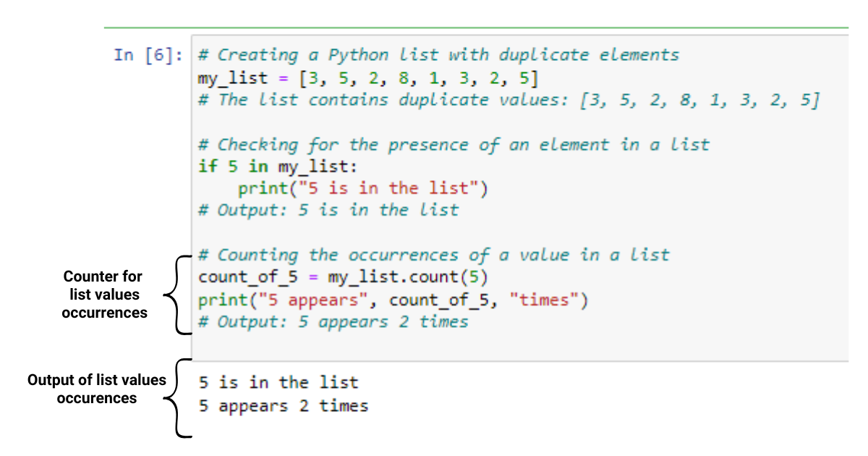This screenshot has height=456, width=868.
Task: Click the my_list assignment code line
Action: click(x=368, y=77)
